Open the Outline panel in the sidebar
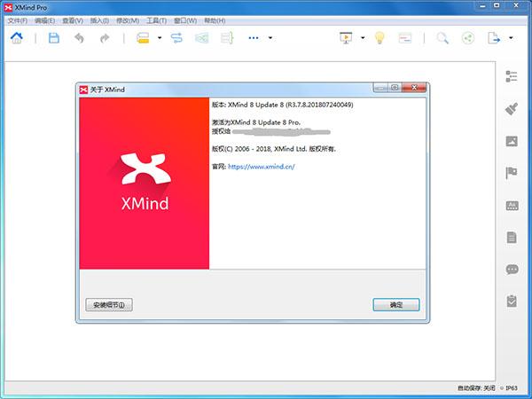The height and width of the screenshot is (399, 532). pos(512,76)
